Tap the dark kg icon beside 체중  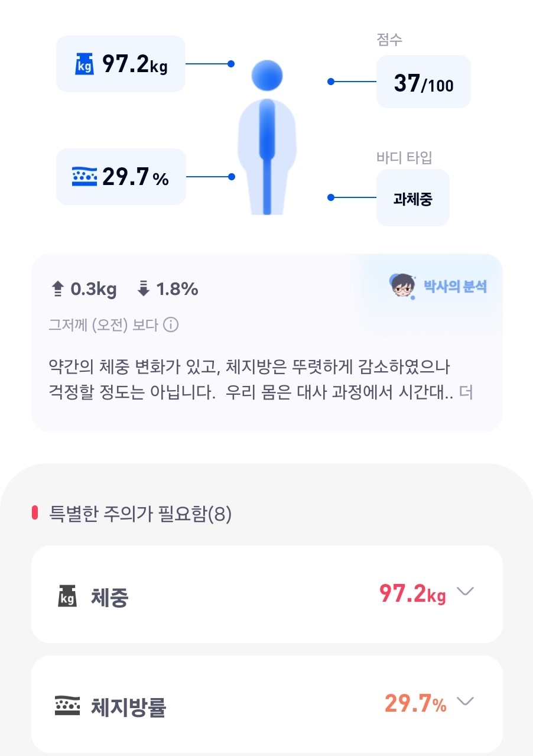click(x=67, y=596)
